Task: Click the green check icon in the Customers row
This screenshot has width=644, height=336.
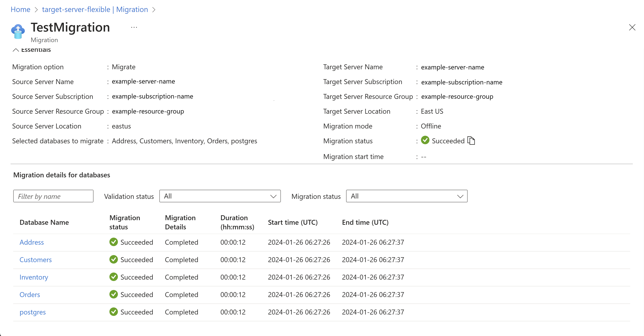Action: tap(113, 259)
